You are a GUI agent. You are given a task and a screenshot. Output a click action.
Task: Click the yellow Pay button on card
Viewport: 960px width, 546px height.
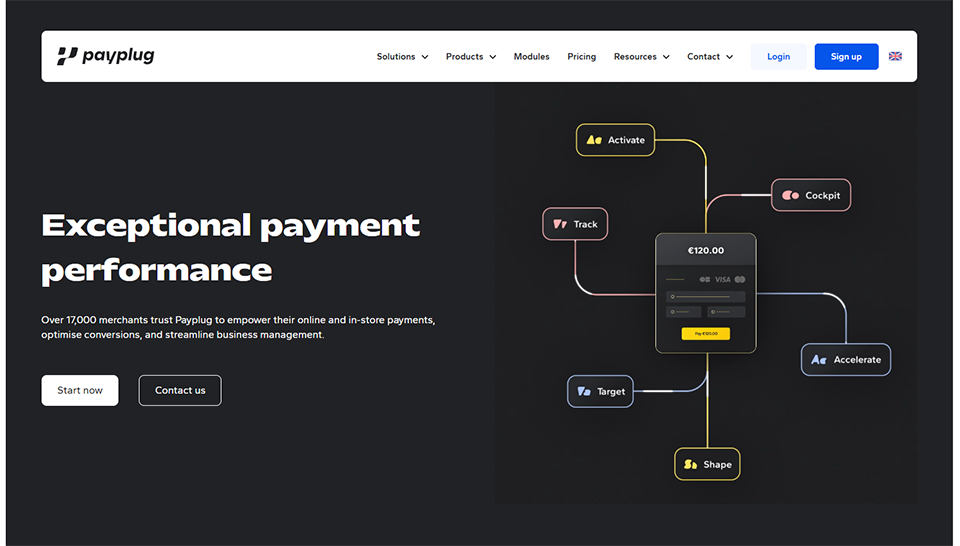point(705,334)
